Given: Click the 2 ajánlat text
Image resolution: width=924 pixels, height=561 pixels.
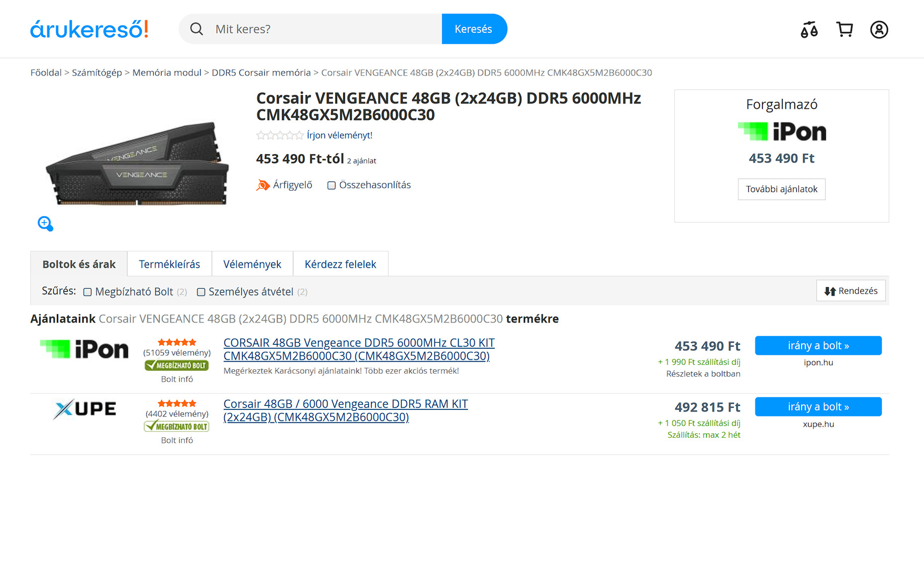Looking at the screenshot, I should [x=362, y=161].
